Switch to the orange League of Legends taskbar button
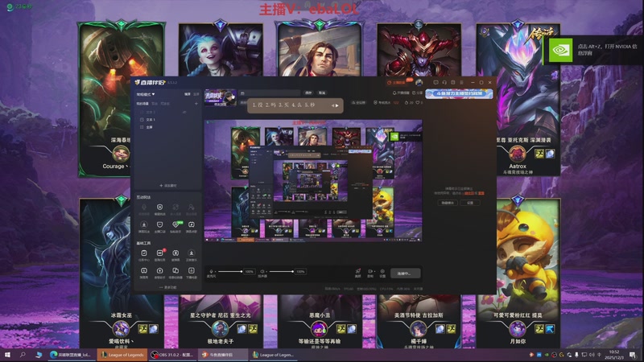644x362 pixels. coord(122,355)
